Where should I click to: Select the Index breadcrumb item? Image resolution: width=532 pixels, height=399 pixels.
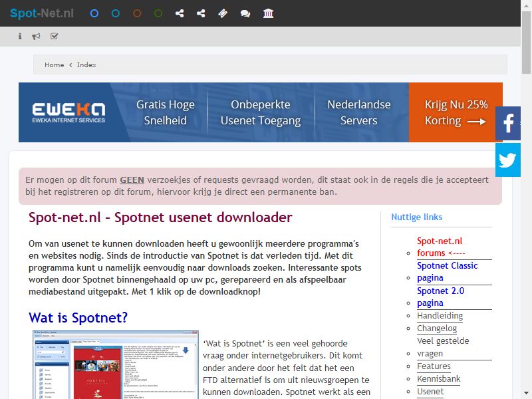86,65
